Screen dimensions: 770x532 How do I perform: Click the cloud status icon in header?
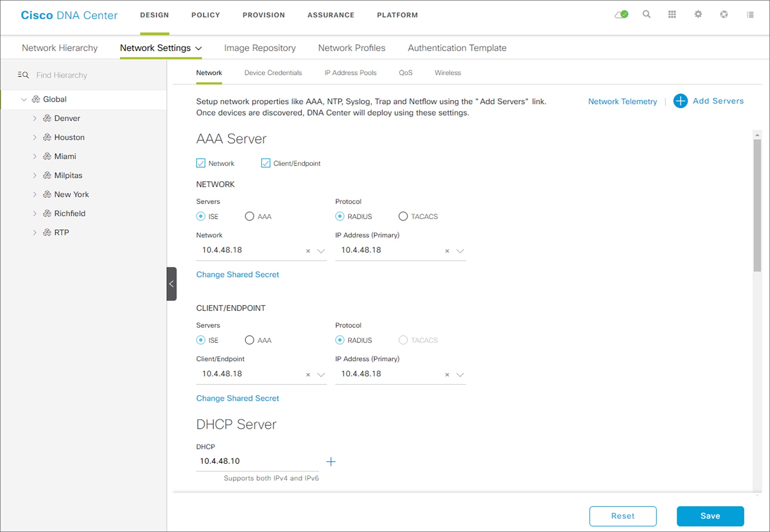(621, 15)
